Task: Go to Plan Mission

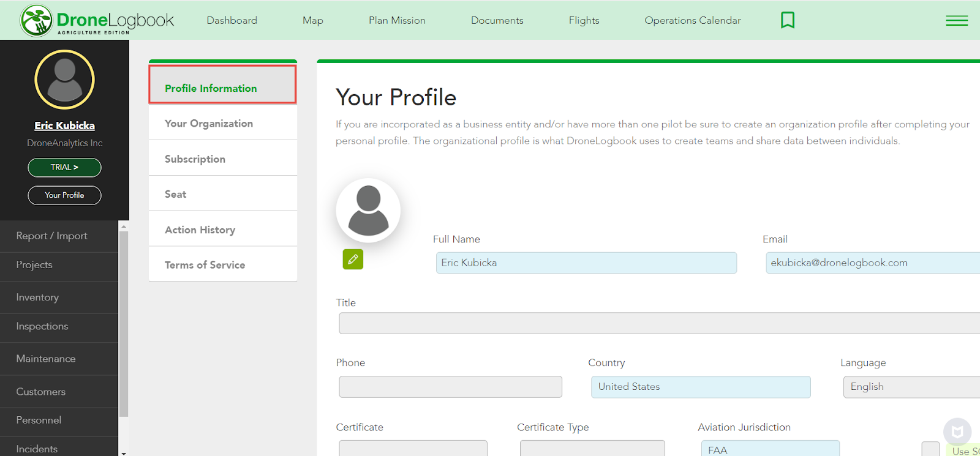Action: [x=397, y=20]
